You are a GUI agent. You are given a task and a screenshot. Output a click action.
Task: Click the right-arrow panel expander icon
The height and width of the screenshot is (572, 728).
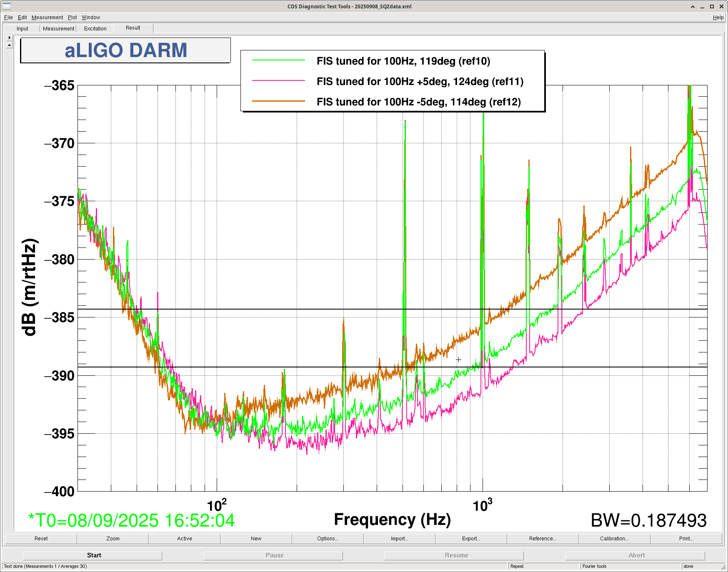(x=10, y=38)
